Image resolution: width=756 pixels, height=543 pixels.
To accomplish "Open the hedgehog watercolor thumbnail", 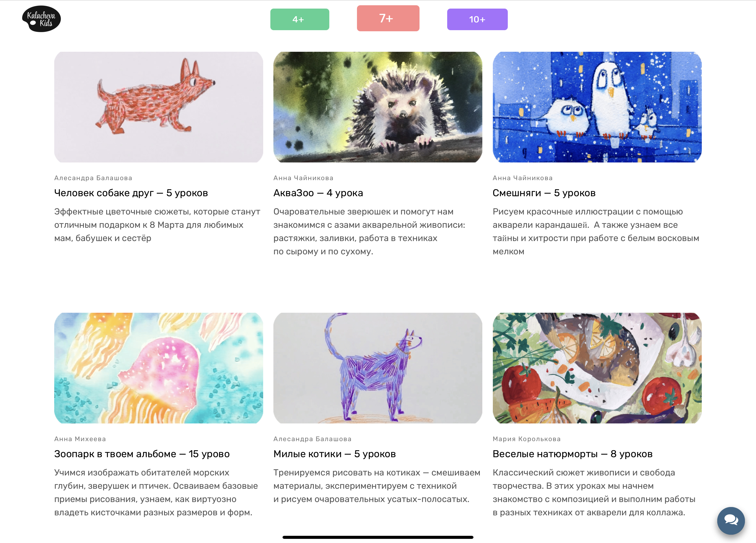I will 377,107.
